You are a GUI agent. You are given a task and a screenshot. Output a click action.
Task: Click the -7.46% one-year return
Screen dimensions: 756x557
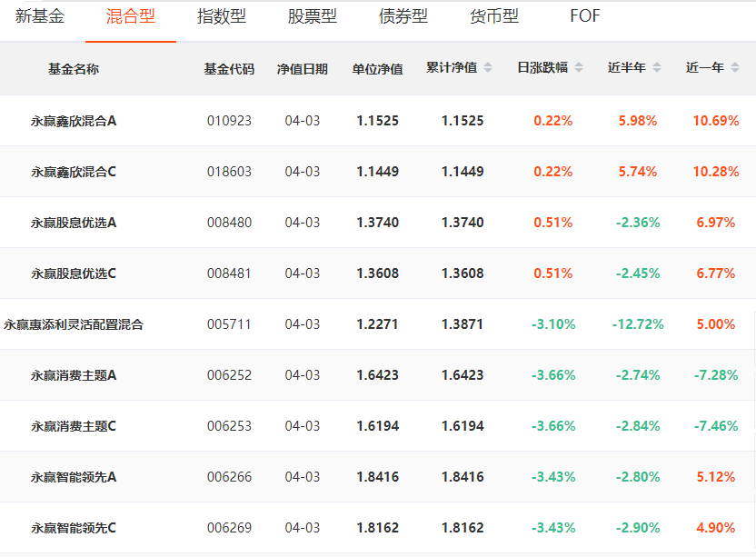[x=716, y=426]
